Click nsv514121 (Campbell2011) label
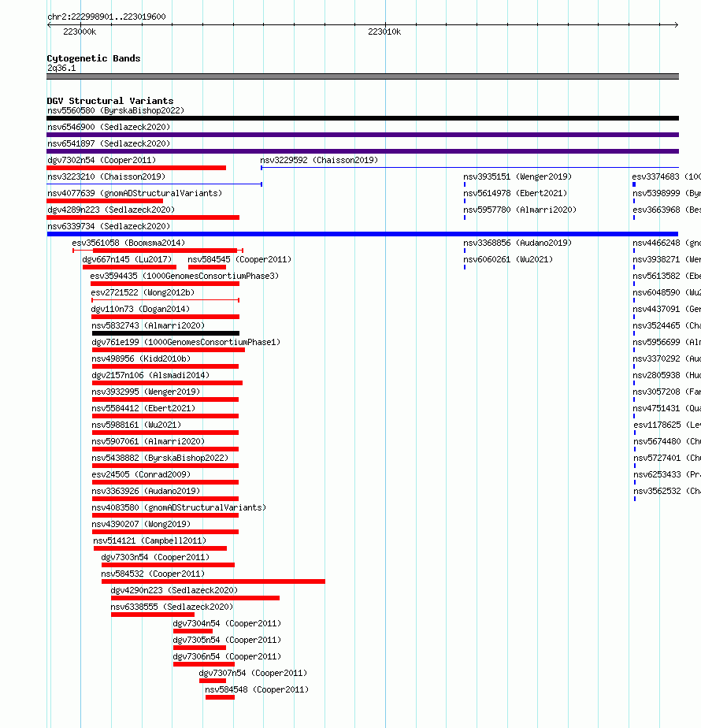The width and height of the screenshot is (701, 728). pyautogui.click(x=150, y=541)
